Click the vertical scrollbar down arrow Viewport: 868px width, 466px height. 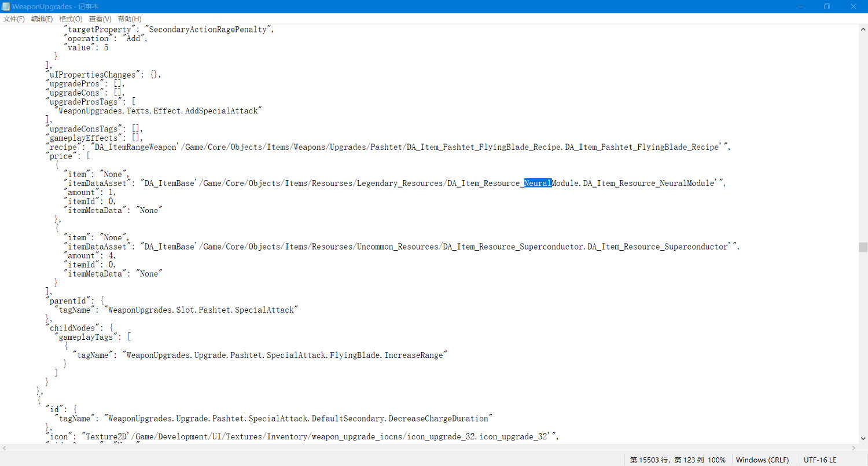pos(863,439)
